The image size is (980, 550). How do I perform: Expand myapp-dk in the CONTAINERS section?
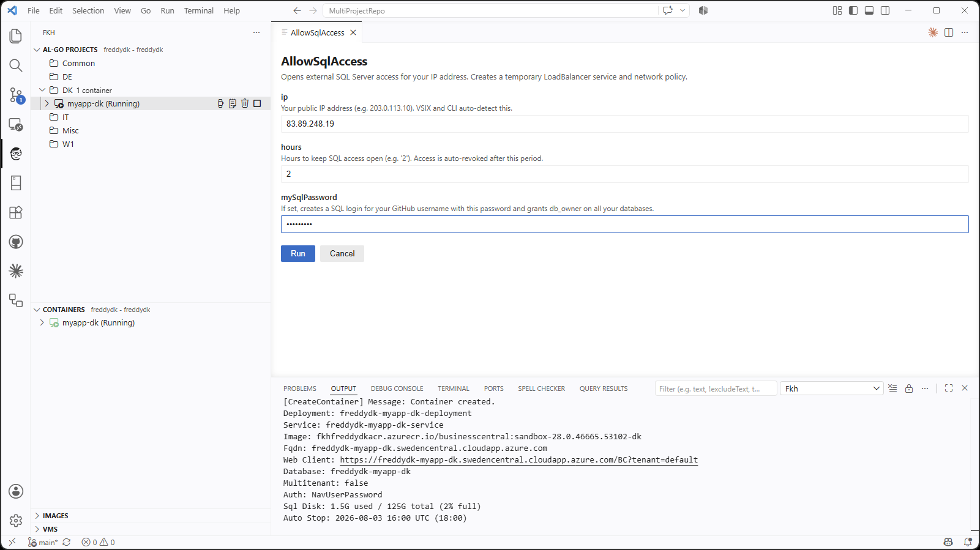[42, 322]
